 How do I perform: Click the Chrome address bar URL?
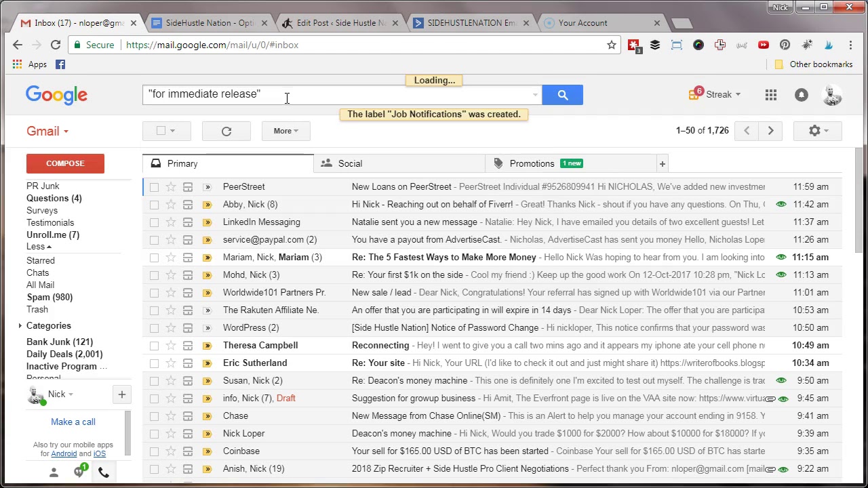click(212, 45)
